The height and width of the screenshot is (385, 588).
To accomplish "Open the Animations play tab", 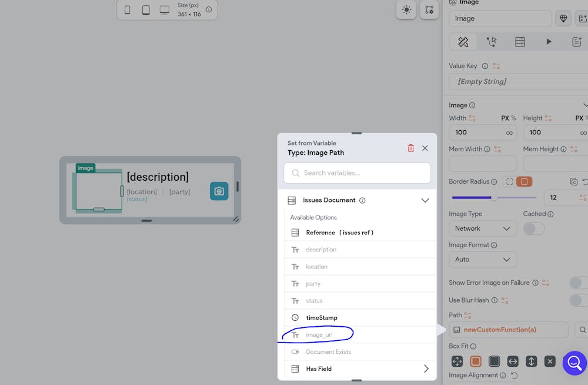I will click(x=549, y=42).
